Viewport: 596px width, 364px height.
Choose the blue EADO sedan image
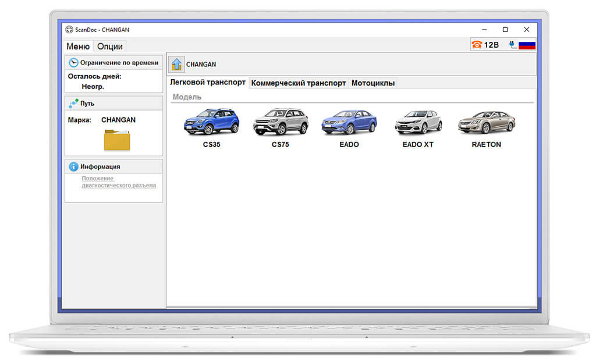click(349, 122)
